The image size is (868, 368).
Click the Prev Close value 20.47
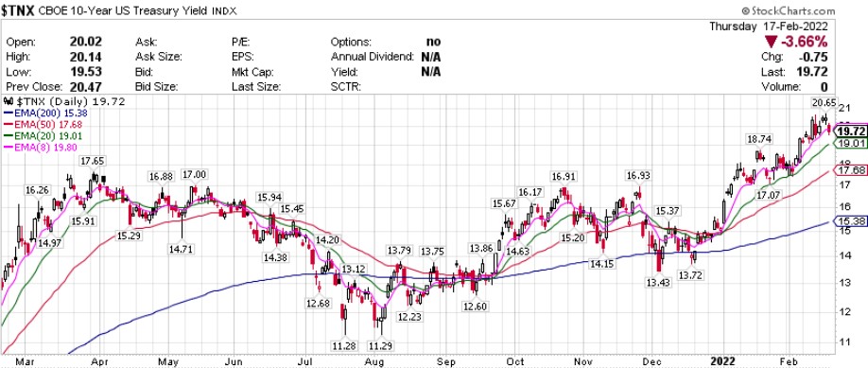[85, 86]
